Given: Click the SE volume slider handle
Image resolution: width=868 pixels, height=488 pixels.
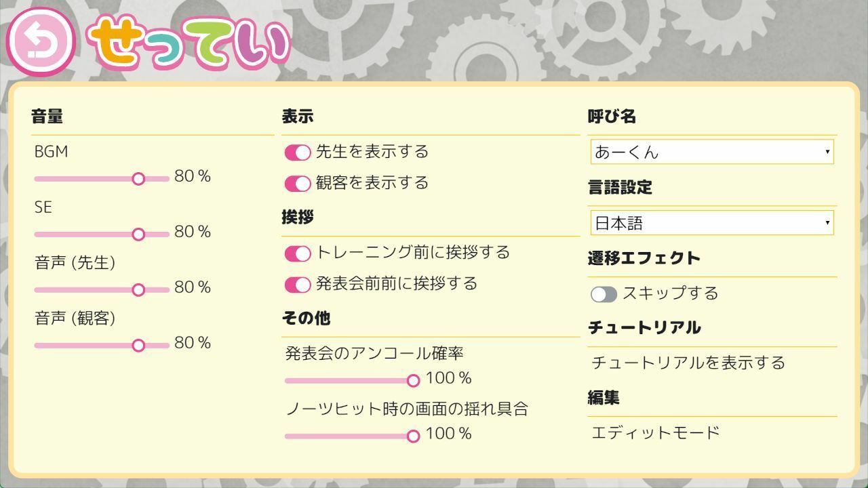Looking at the screenshot, I should tap(139, 234).
